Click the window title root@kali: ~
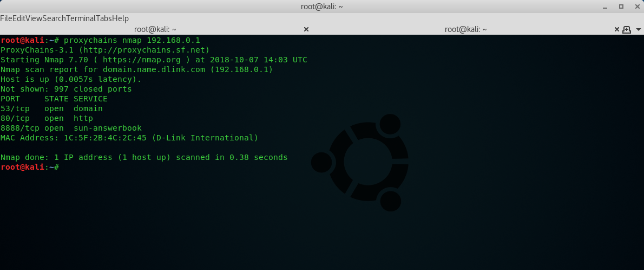This screenshot has width=644, height=270. (321, 7)
